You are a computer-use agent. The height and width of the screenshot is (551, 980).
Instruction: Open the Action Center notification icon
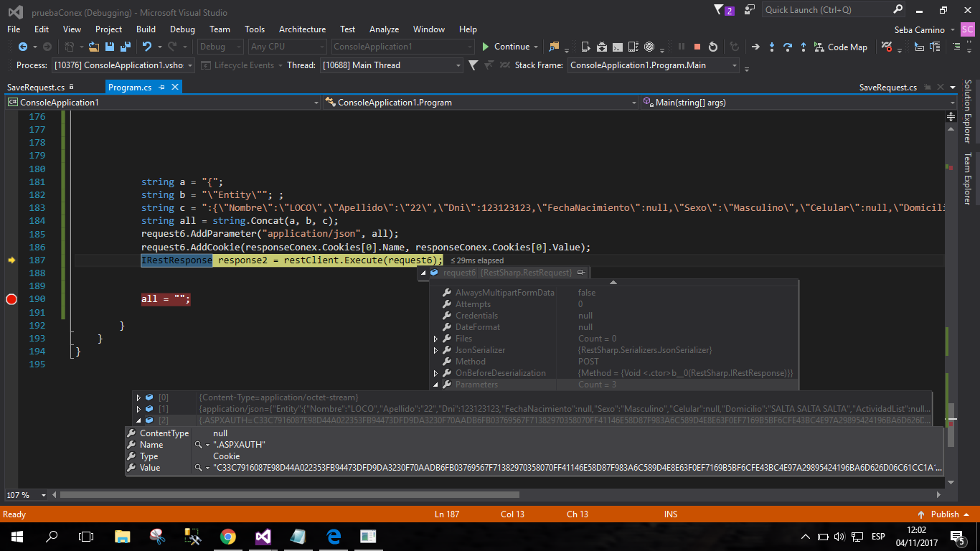(957, 536)
